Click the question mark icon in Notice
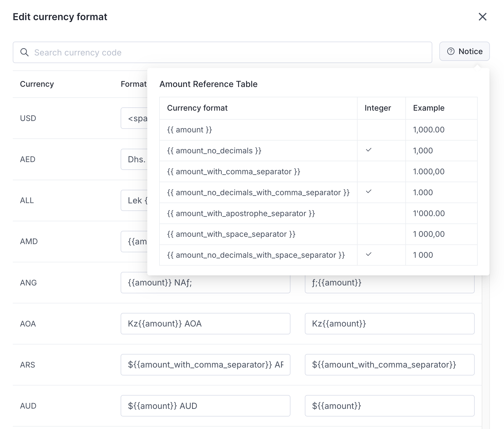504x429 pixels. pyautogui.click(x=451, y=51)
